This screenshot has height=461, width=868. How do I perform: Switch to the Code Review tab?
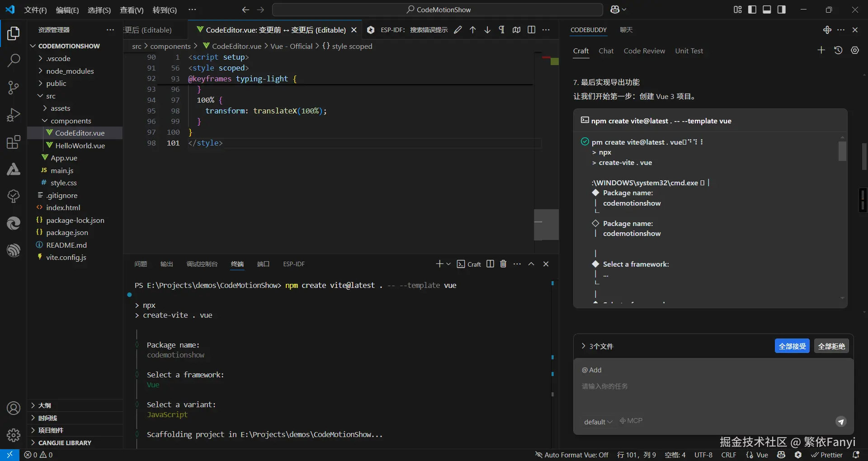tap(644, 51)
